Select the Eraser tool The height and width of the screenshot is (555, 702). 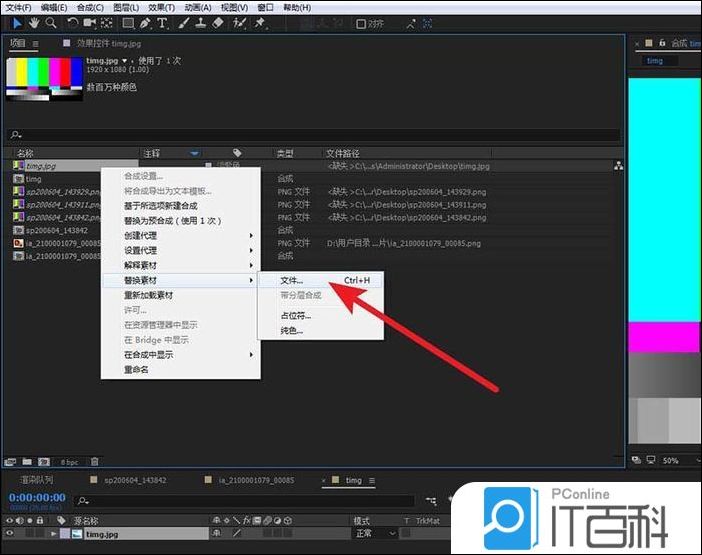click(x=218, y=22)
